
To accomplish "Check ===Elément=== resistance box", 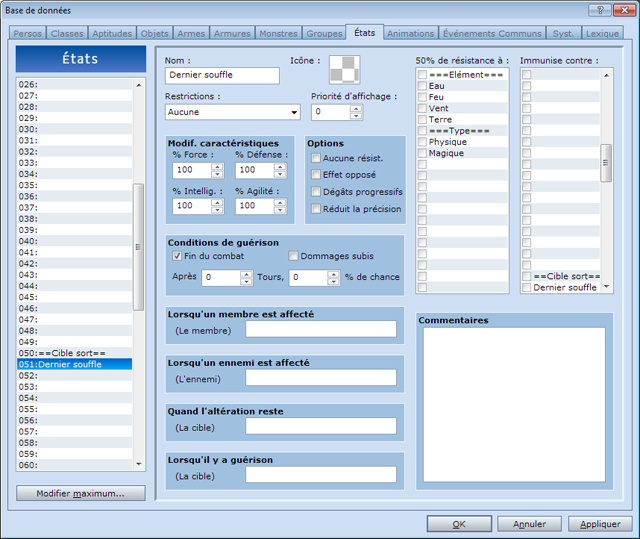I will click(422, 75).
